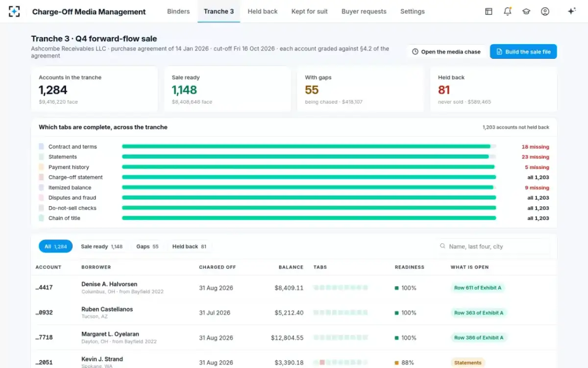Click the Balance column header
588x368 pixels.
coord(291,267)
